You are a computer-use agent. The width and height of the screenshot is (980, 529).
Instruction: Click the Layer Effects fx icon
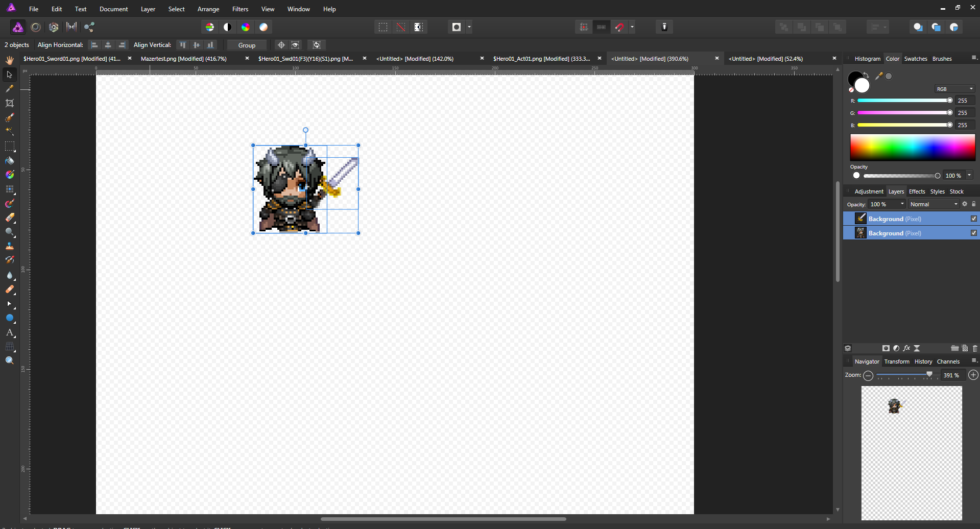(x=906, y=348)
